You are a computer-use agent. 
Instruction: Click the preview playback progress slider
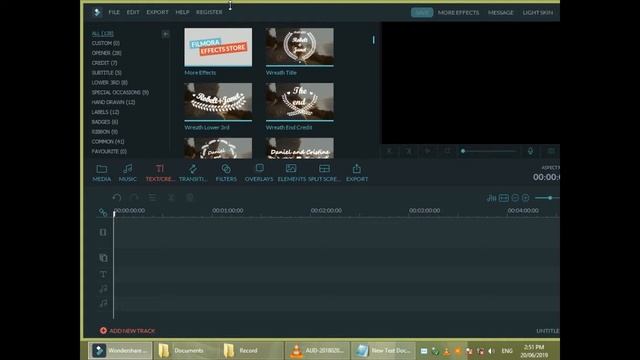point(489,151)
